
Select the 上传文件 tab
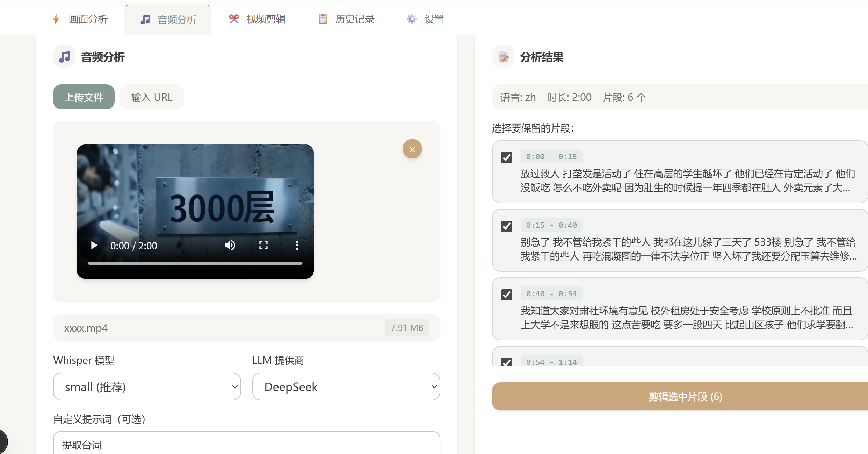pos(84,97)
